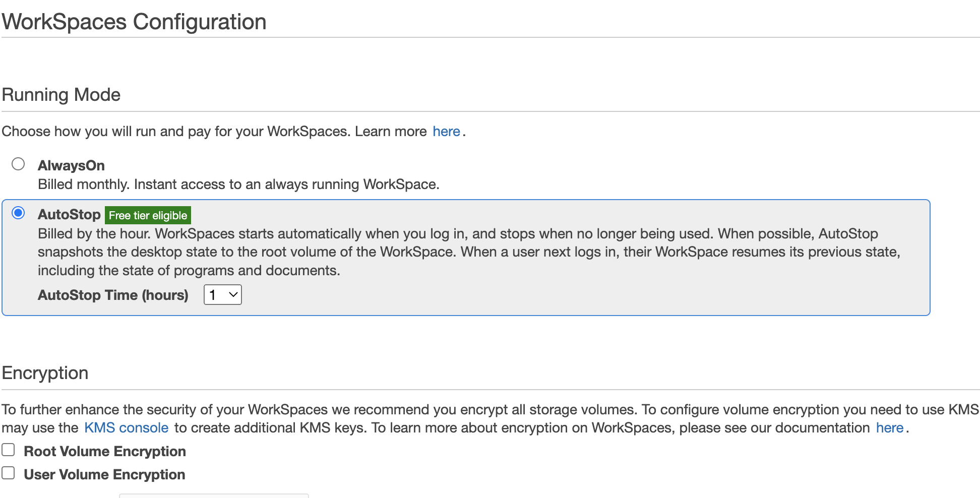Select the AlwaysOn running mode radio button
Viewport: 980px width, 498px height.
(18, 164)
